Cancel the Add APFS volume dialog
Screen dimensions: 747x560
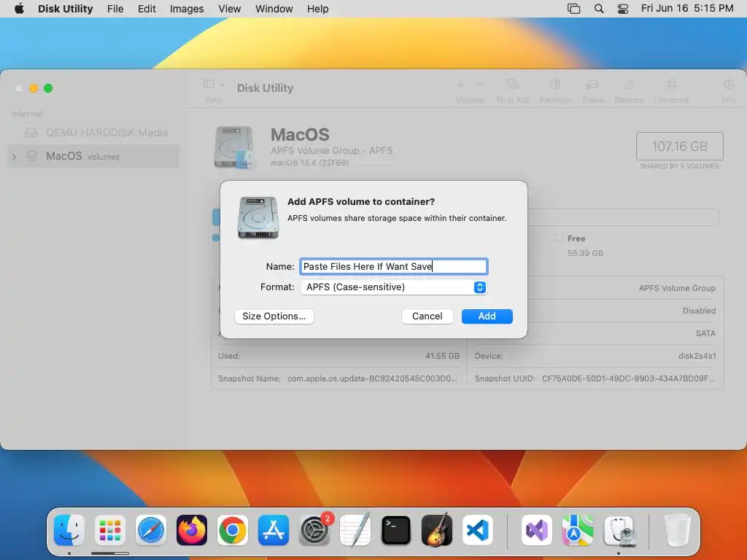click(x=427, y=316)
